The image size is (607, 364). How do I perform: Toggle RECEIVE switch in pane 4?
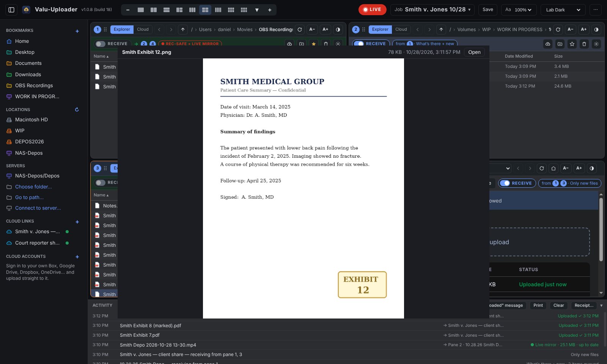505,183
